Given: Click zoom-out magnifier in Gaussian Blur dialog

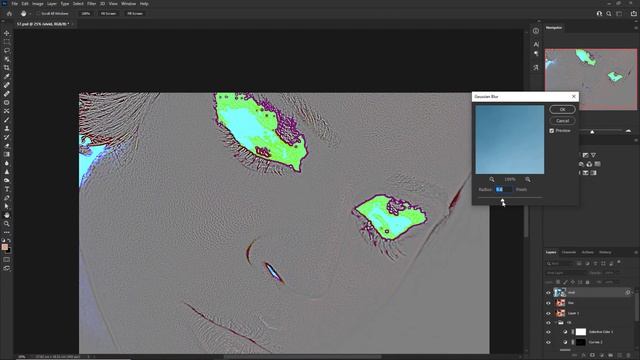Looking at the screenshot, I should click(x=492, y=180).
